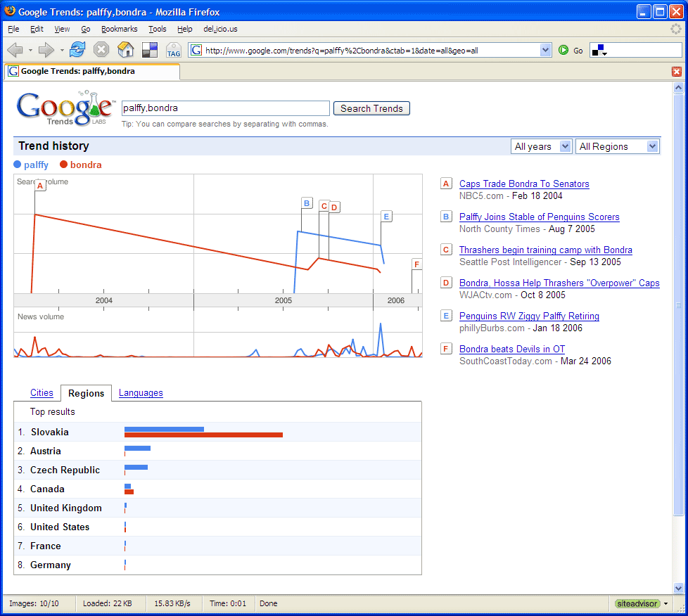Open the Go menu

coord(86,29)
